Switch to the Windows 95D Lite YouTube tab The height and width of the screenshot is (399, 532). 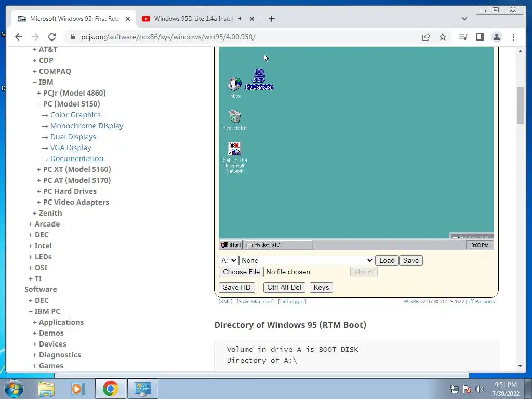(193, 19)
